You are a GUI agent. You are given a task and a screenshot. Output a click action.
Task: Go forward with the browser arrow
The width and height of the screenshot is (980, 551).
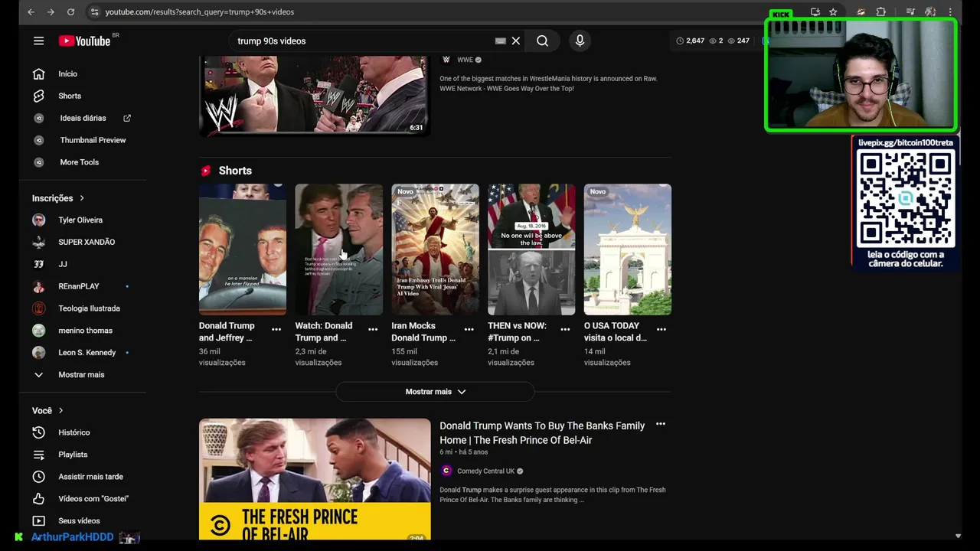point(51,11)
